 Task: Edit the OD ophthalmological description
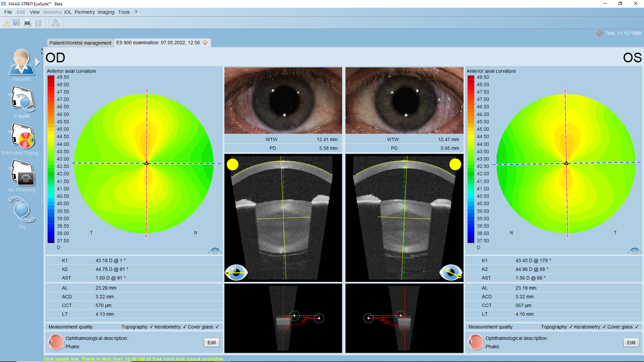pos(213,342)
